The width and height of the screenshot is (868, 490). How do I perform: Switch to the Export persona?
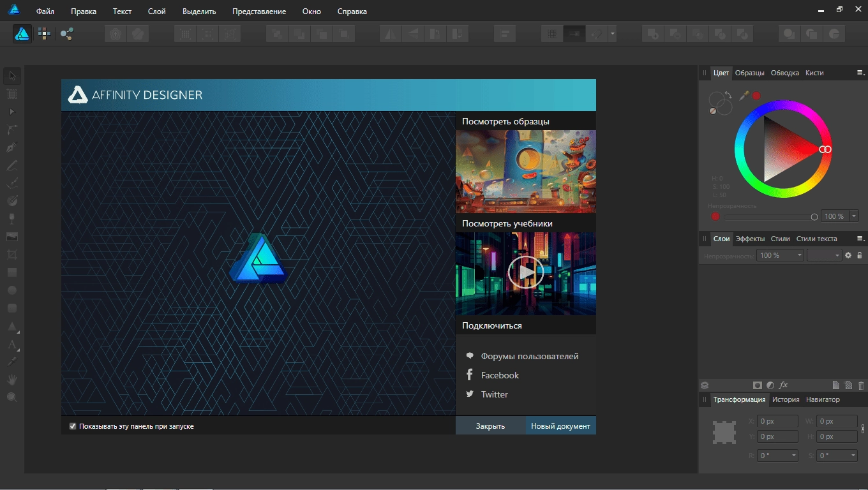pyautogui.click(x=66, y=33)
